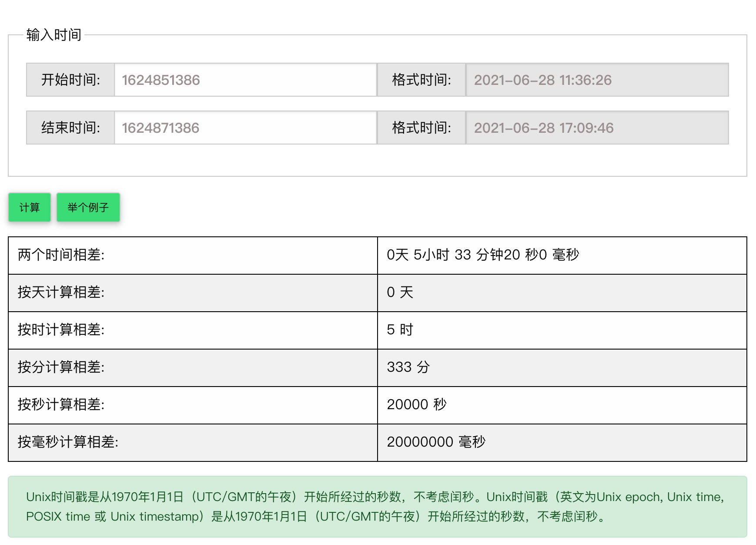756x545 pixels.
Task: Click the 计算 button
Action: click(x=30, y=207)
